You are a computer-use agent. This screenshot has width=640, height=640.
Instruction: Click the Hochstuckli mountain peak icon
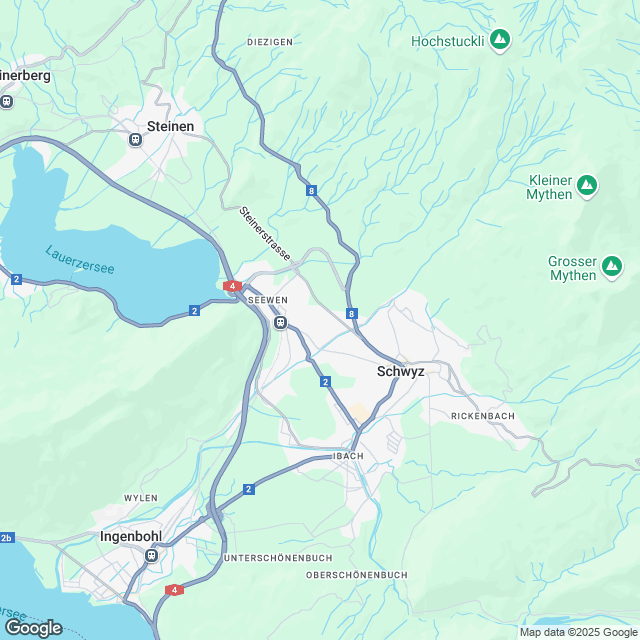(500, 40)
